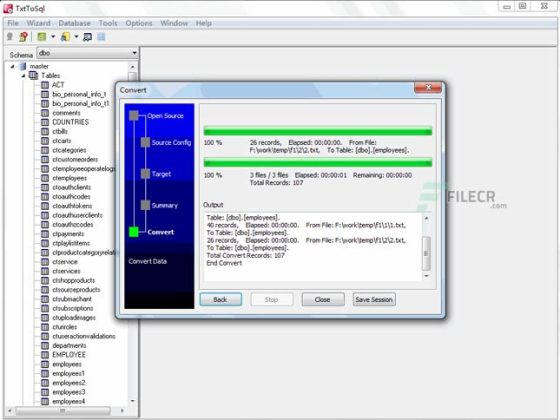Select ctoauthclients table in the tree
This screenshot has height=420, width=560.
point(71,187)
